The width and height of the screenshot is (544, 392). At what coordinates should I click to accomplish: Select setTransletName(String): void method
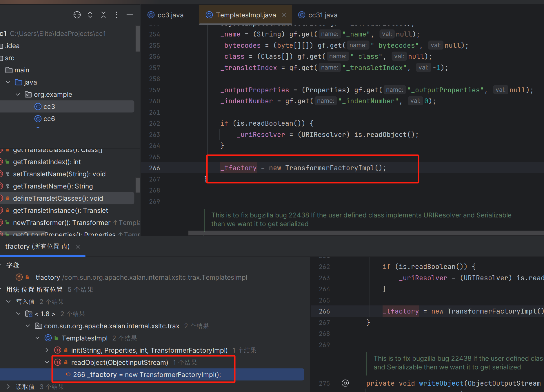tap(59, 174)
